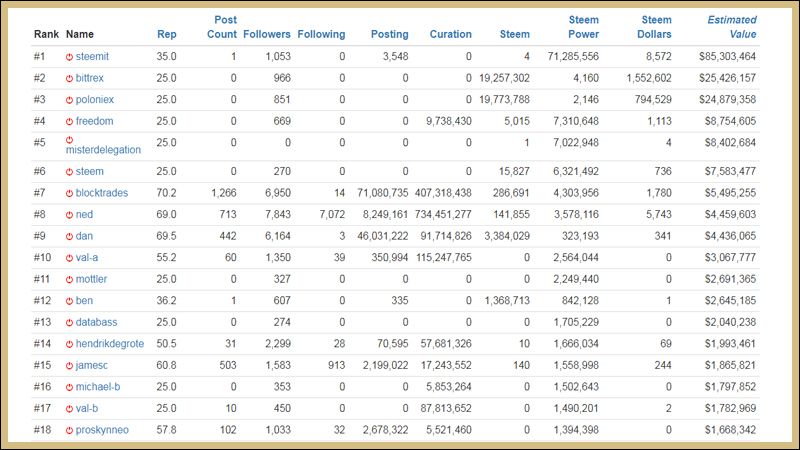Screen dimensions: 800x450
Task: Open the steem account link
Action: 90,171
